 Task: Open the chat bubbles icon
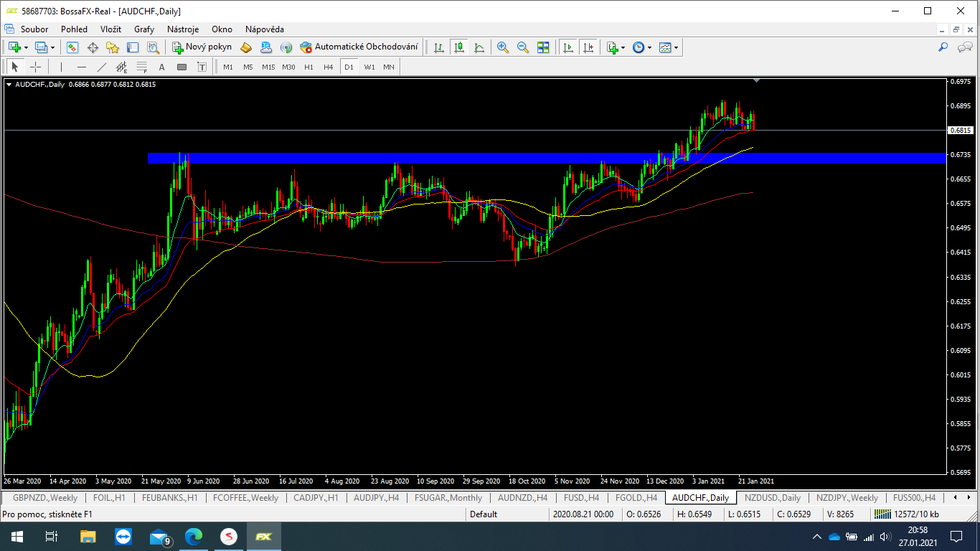point(965,47)
